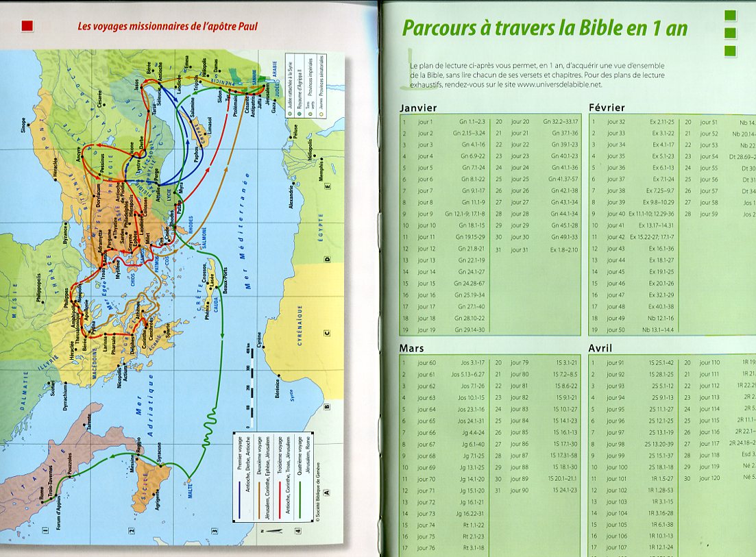The height and width of the screenshot is (557, 756).
Task: Click the "Mer Méditerranée" sea label
Action: click(245, 232)
